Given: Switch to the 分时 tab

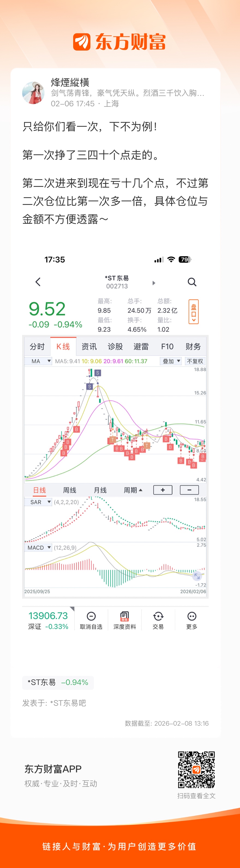Looking at the screenshot, I should click(37, 346).
